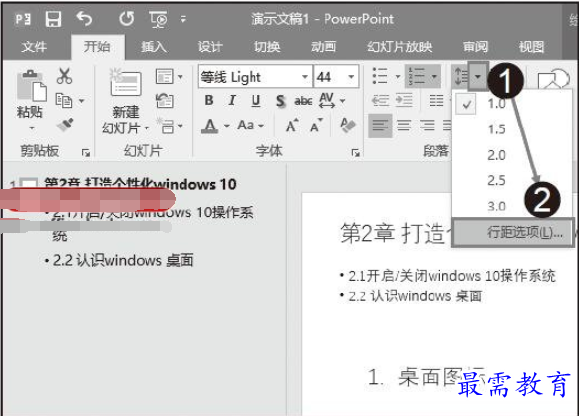
Task: Click the Save icon in quick access toolbar
Action: [x=53, y=18]
